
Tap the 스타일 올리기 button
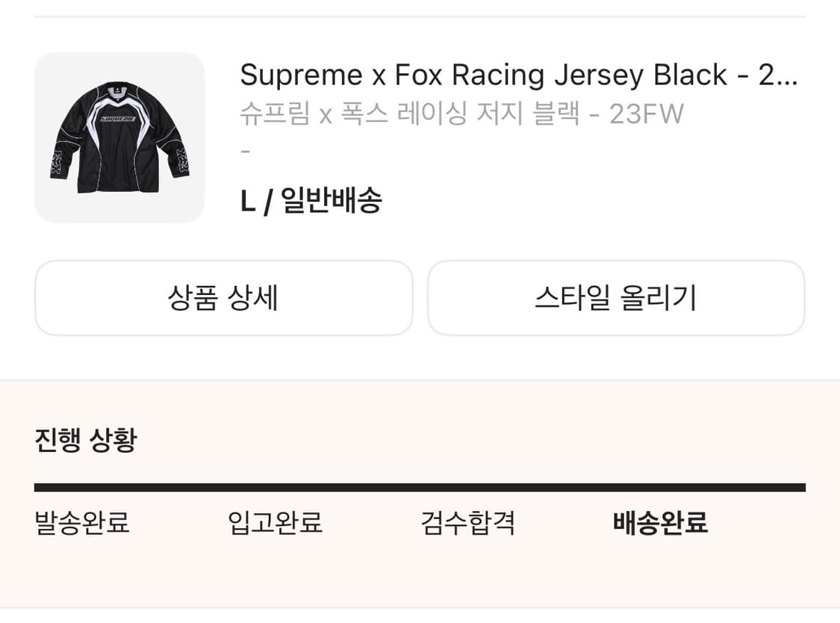point(616,298)
